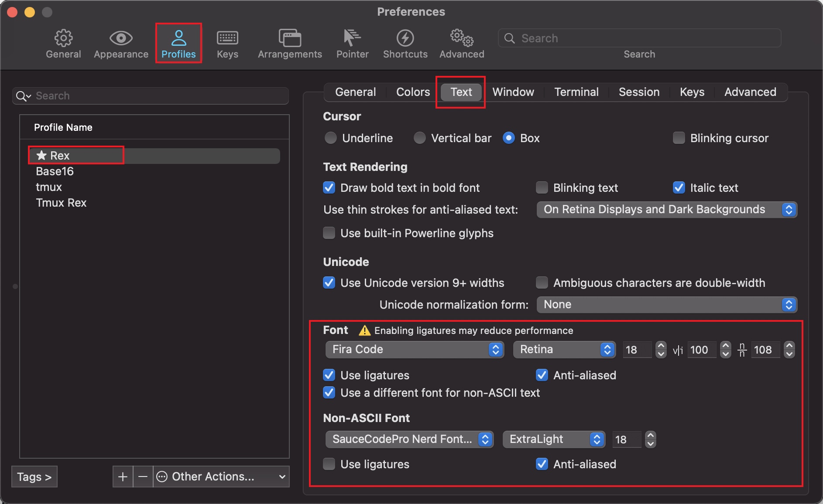Select the Tmux Rex profile
Viewport: 823px width, 504px height.
pyautogui.click(x=61, y=203)
